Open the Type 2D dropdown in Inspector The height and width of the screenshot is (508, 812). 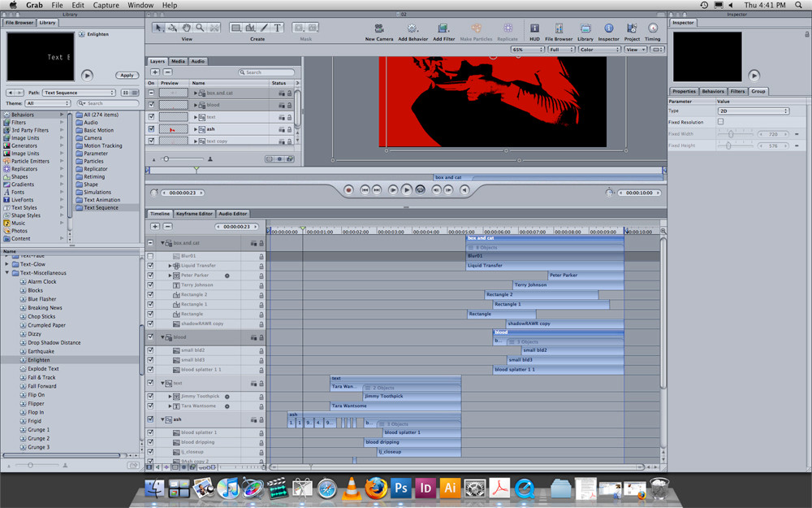754,111
